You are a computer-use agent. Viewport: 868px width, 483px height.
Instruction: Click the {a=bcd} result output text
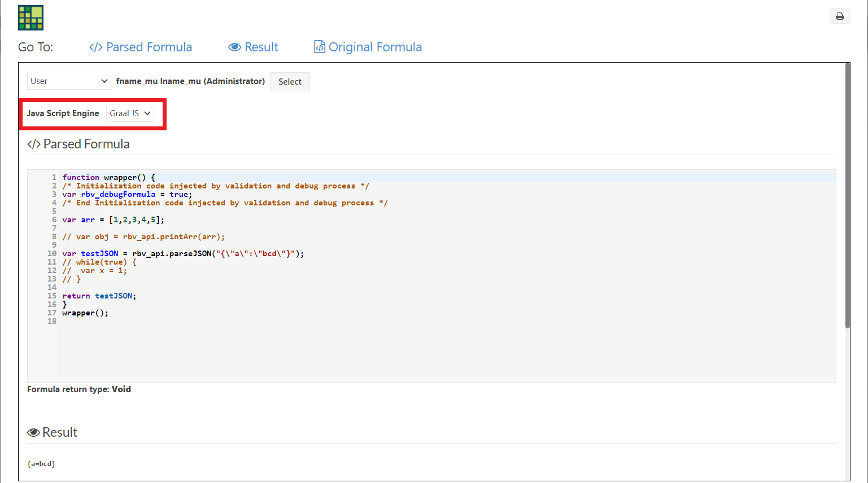[41, 463]
